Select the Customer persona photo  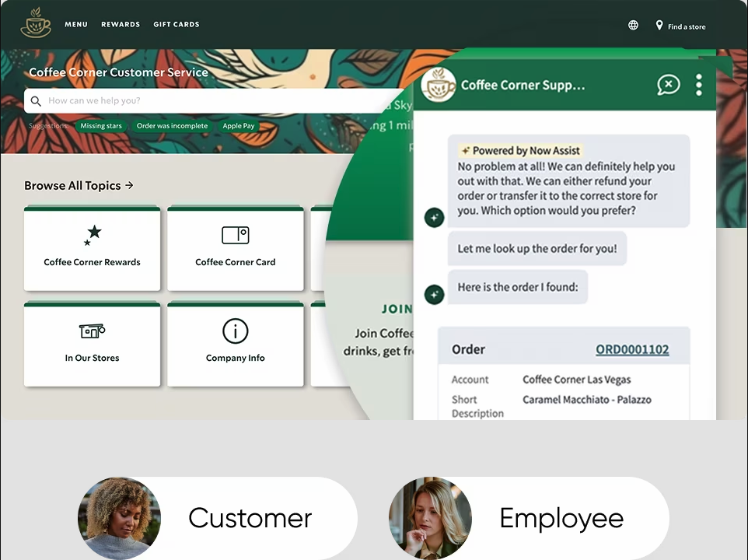(x=119, y=518)
